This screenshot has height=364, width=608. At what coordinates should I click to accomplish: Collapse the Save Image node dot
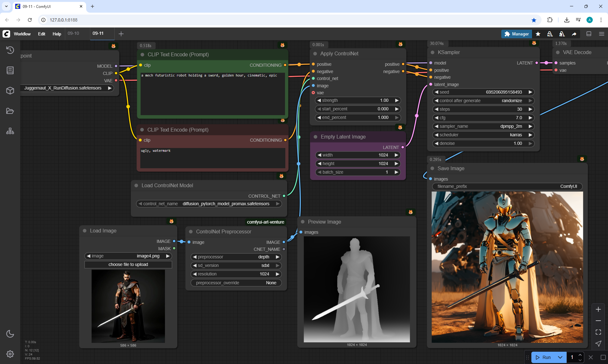pos(432,169)
